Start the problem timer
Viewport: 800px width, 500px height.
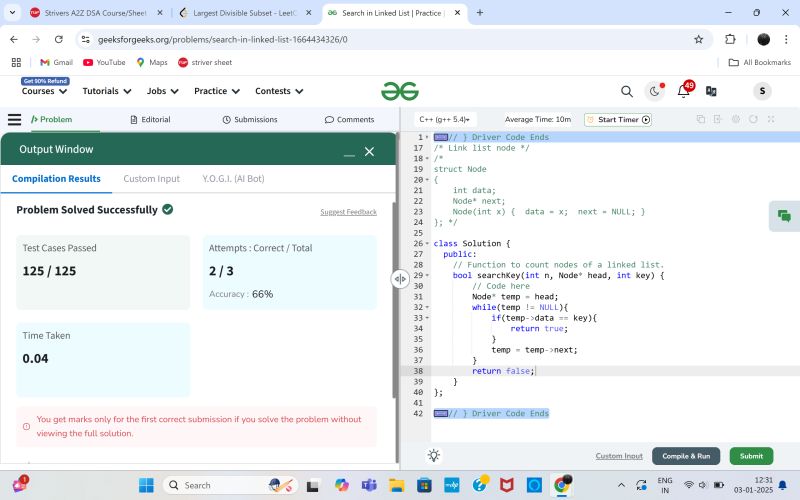point(618,120)
